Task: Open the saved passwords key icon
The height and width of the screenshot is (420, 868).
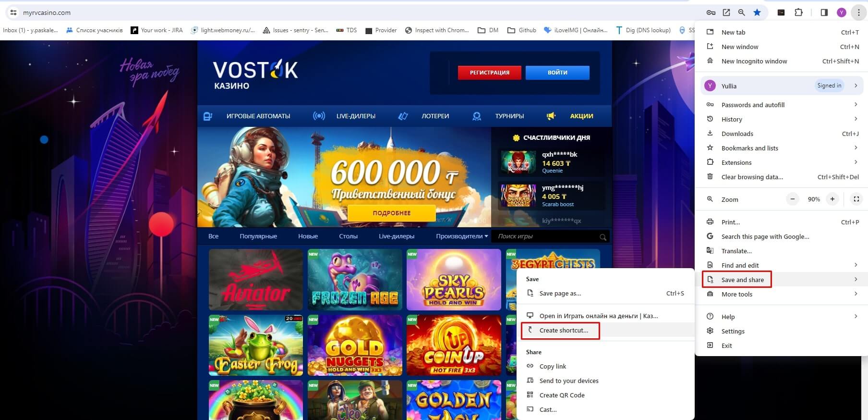Action: 711,12
